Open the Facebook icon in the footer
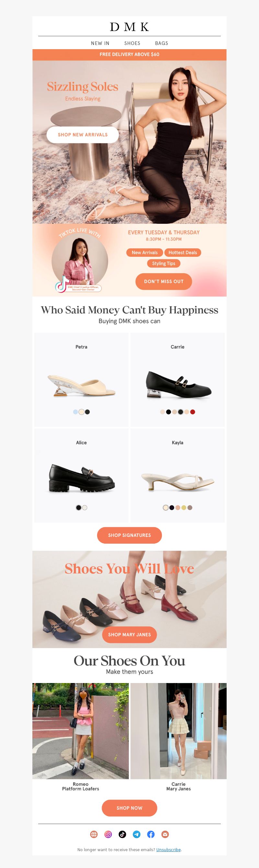This screenshot has height=868, width=259. [151, 834]
